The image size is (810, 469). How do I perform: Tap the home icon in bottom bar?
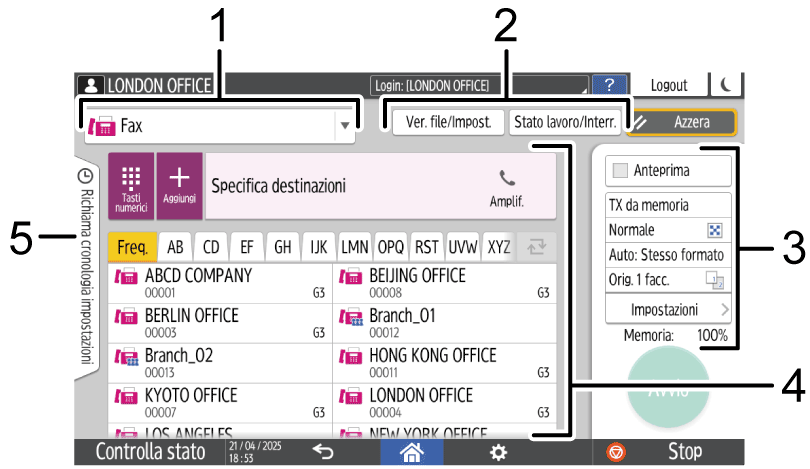click(x=412, y=452)
